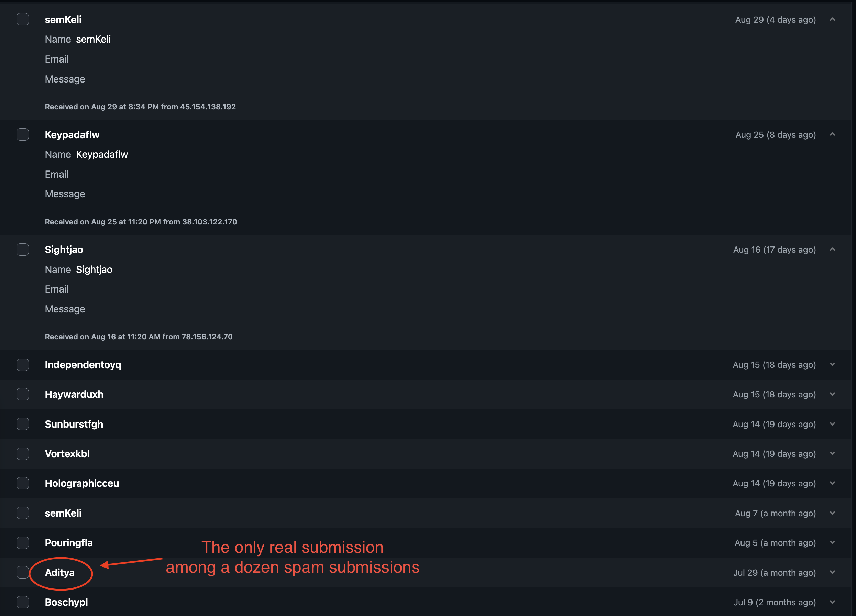Select the Boschypl submission checkbox
This screenshot has width=856, height=616.
[x=23, y=602]
